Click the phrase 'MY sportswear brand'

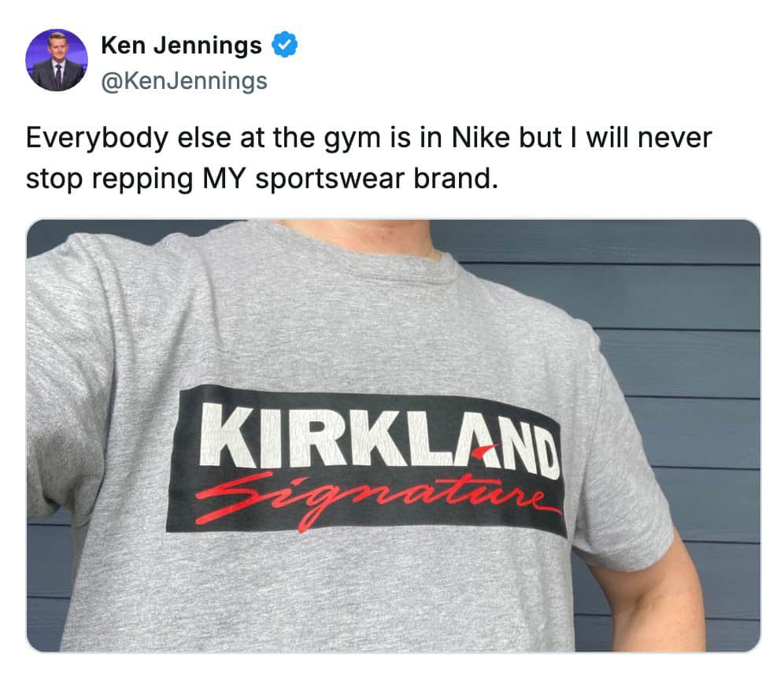[350, 179]
